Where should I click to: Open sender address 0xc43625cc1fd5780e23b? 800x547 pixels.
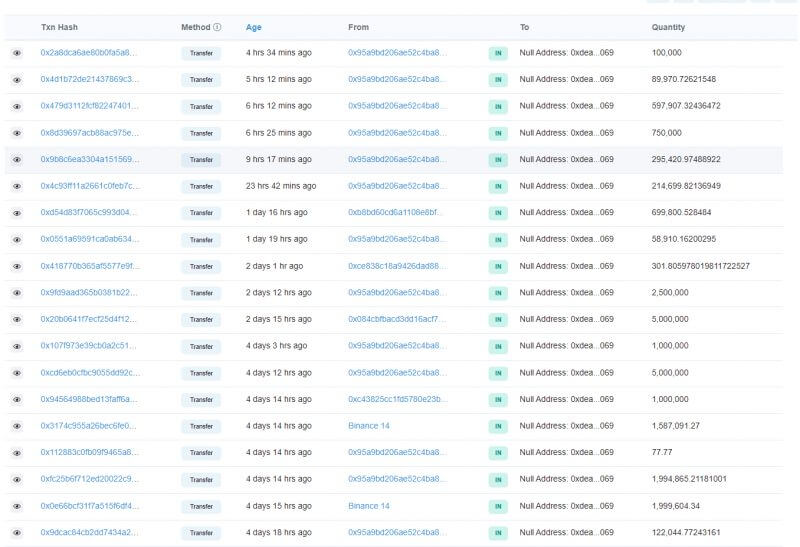click(397, 399)
